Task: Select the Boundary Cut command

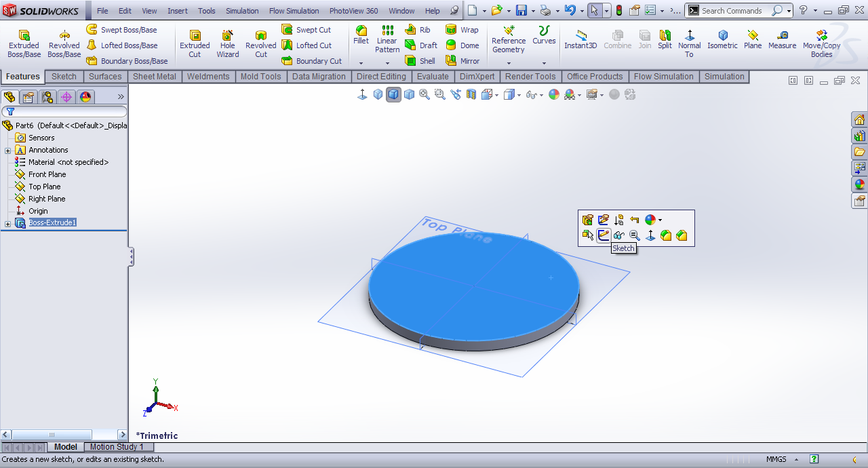Action: [x=312, y=61]
